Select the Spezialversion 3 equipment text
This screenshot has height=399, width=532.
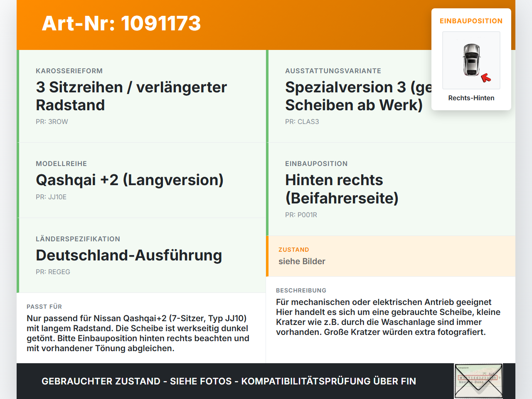tap(359, 96)
